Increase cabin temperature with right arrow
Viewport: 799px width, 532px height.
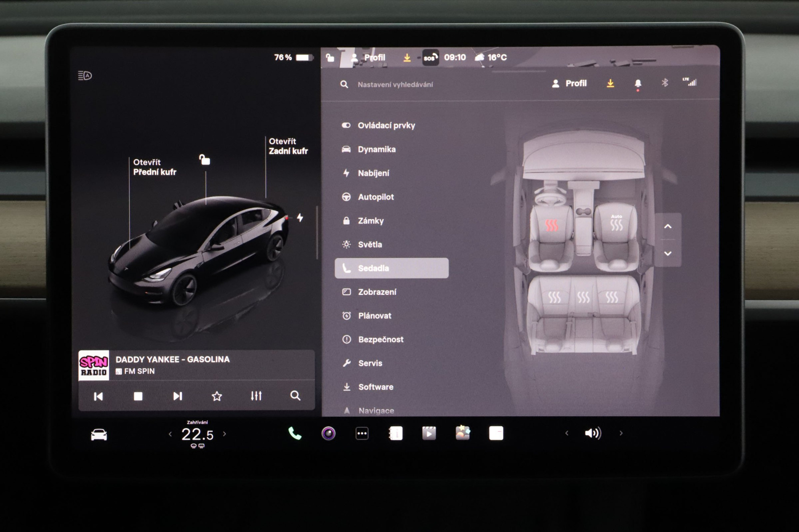224,434
